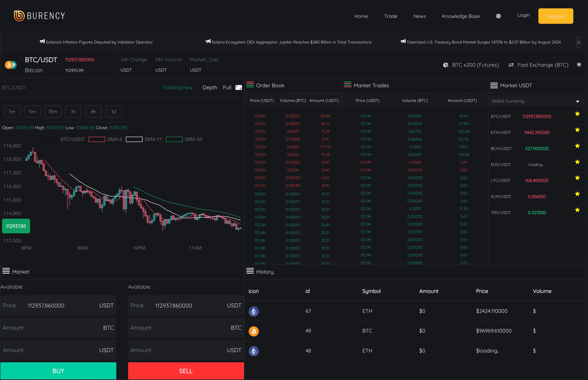Click the Order Book list icon
Screen dimensions: 588x380
tap(250, 85)
